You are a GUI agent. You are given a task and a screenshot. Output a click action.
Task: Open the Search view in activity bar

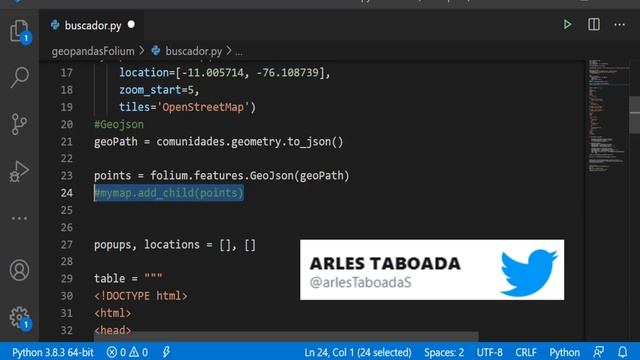coord(19,77)
